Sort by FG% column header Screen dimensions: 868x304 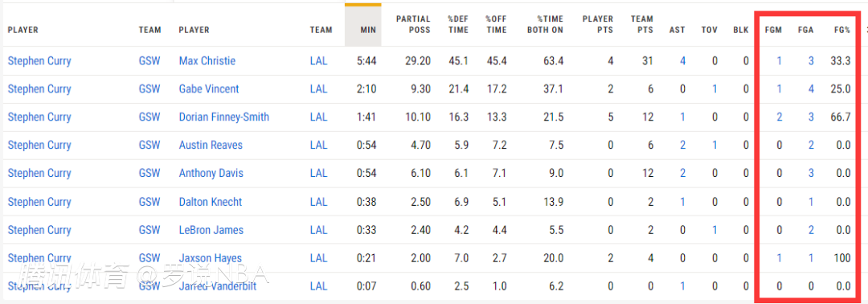pyautogui.click(x=842, y=30)
